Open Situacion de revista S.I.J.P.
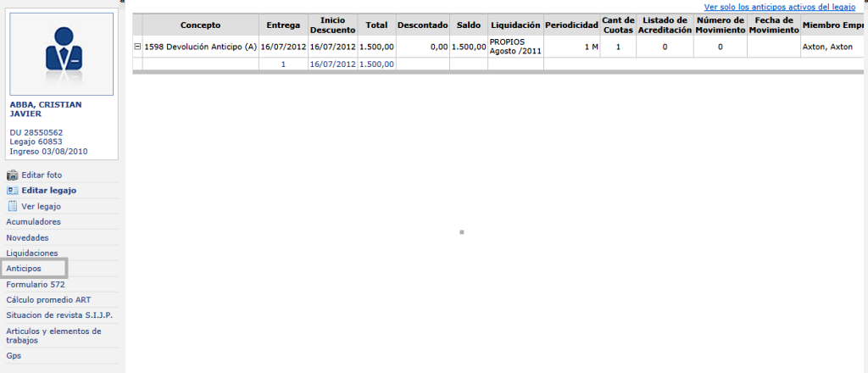 59,315
